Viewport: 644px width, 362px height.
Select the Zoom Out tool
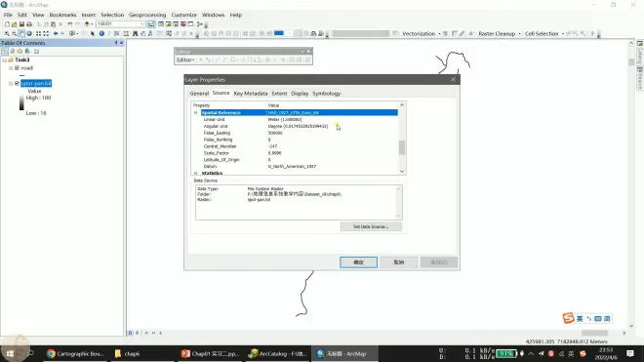14,34
